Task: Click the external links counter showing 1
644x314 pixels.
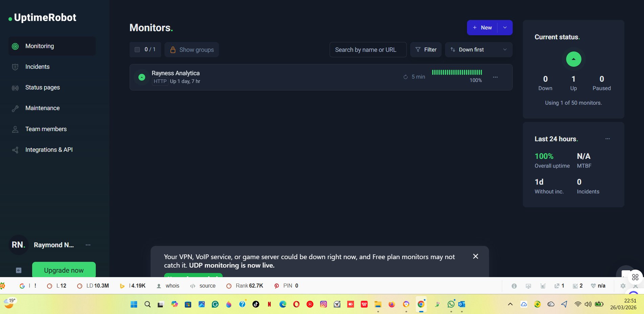Action: click(x=559, y=286)
